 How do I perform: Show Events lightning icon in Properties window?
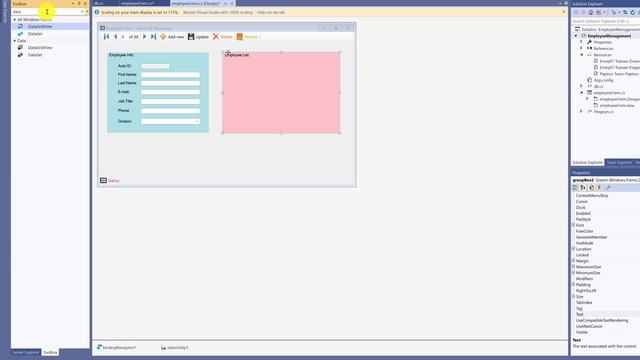tap(599, 188)
